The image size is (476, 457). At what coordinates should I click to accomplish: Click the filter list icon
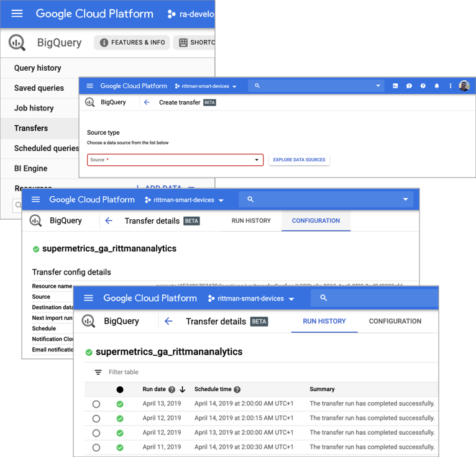98,372
